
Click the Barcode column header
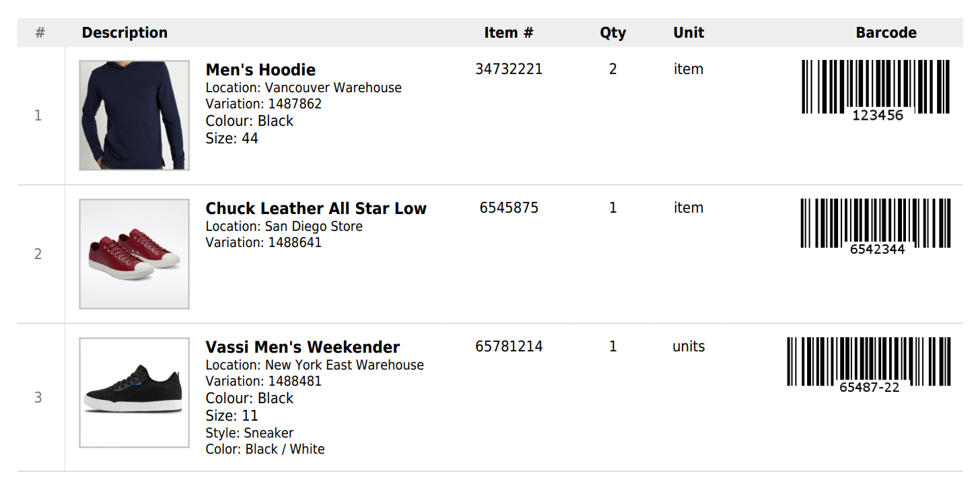pyautogui.click(x=886, y=33)
